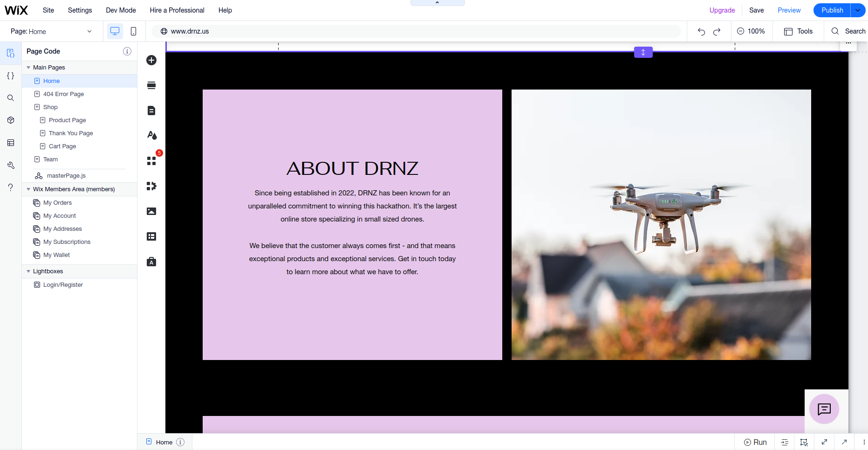The width and height of the screenshot is (868, 450).
Task: Select the drone photo on canvas
Action: click(x=661, y=225)
